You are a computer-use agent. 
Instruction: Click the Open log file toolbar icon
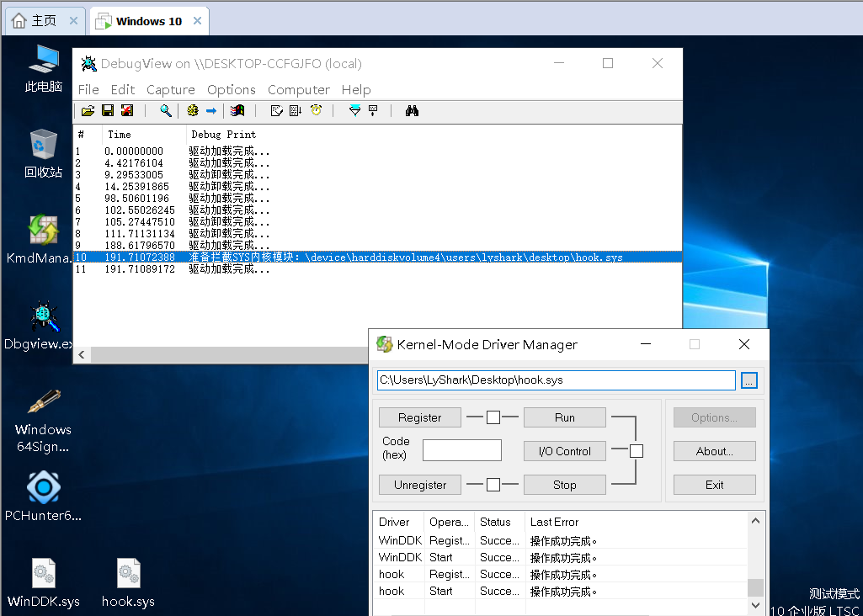(88, 110)
